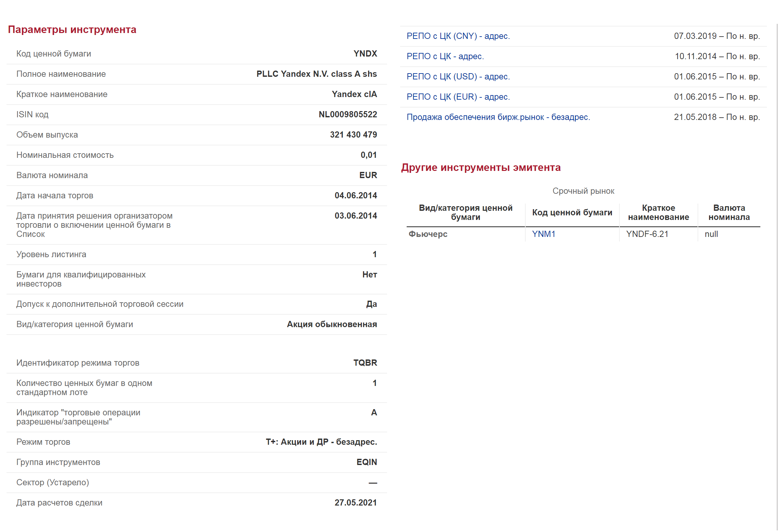Select the ISIN value NL0009805522
Viewport: 778px width, 532px height.
click(348, 114)
